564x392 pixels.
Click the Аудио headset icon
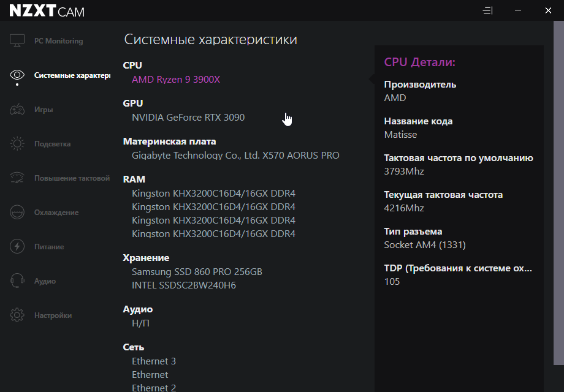tap(17, 281)
